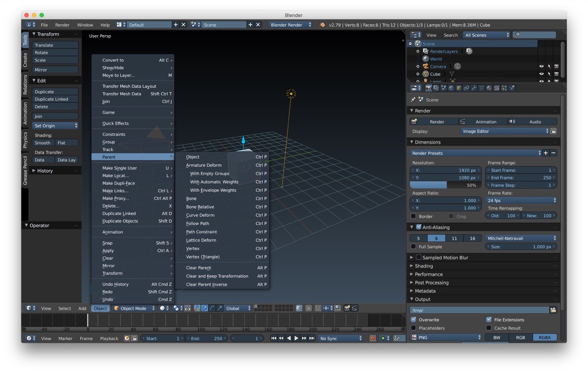Open the Render properties tab (camera icon)
Viewport: 588px width, 372px height.
(x=428, y=88)
